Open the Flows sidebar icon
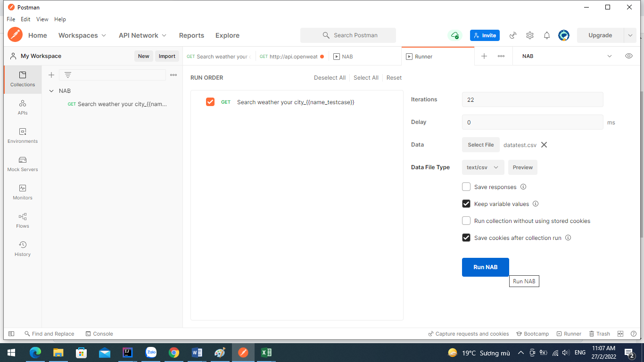The height and width of the screenshot is (362, 644). coord(23,221)
